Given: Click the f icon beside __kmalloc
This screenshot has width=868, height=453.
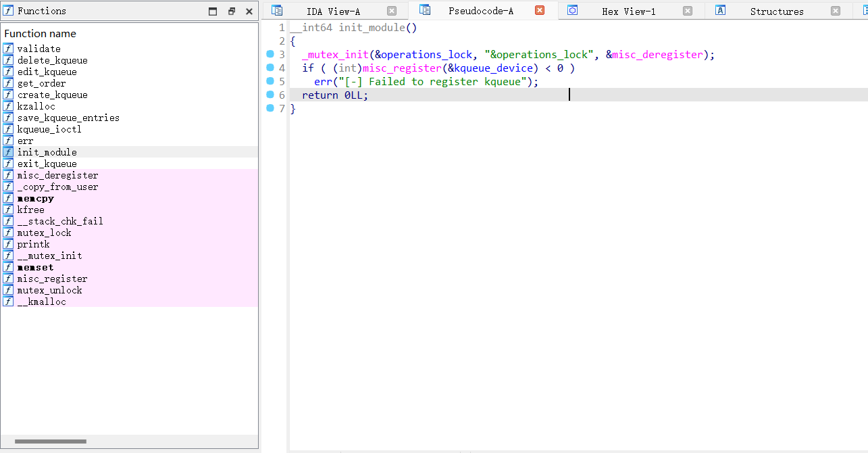Looking at the screenshot, I should point(7,302).
